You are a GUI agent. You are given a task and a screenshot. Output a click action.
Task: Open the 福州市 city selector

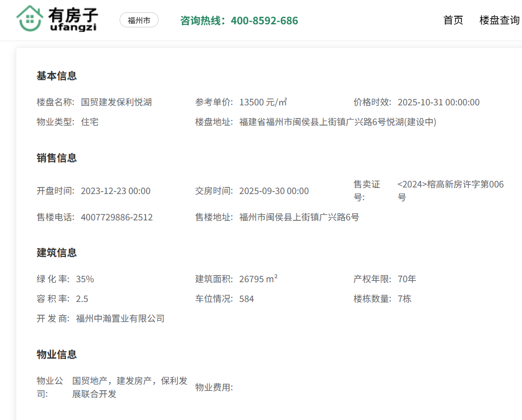139,20
